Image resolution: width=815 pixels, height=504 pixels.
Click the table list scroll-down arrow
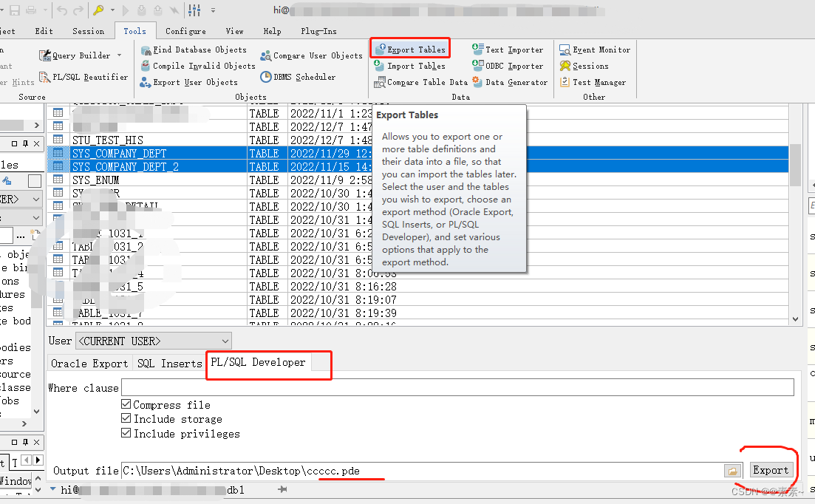click(x=795, y=319)
